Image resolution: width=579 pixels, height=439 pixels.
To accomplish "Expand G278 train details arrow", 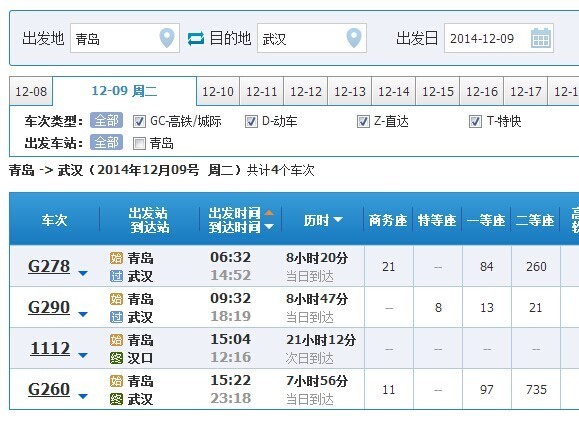I will pyautogui.click(x=83, y=273).
